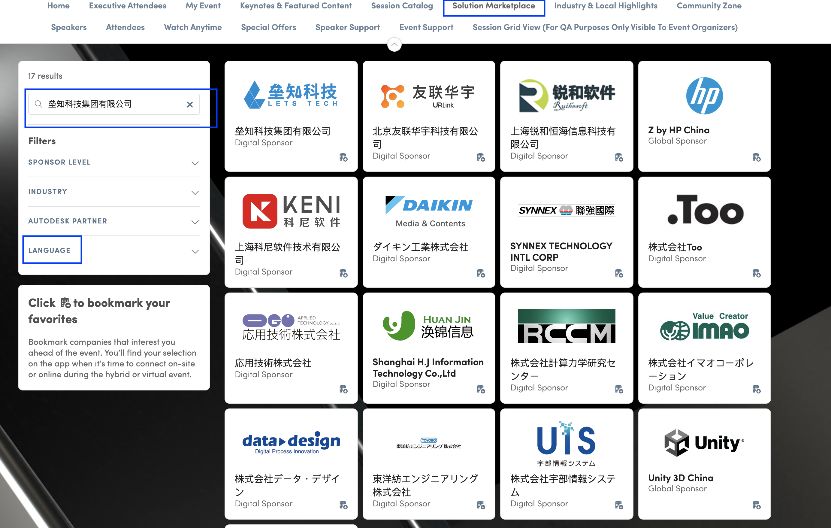Bookmark the Unity 3D China card
Screen dimensions: 831x528
(x=755, y=505)
